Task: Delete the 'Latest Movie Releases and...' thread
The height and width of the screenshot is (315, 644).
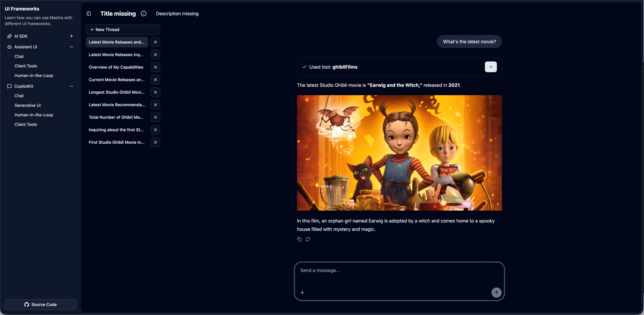Action: [x=155, y=42]
